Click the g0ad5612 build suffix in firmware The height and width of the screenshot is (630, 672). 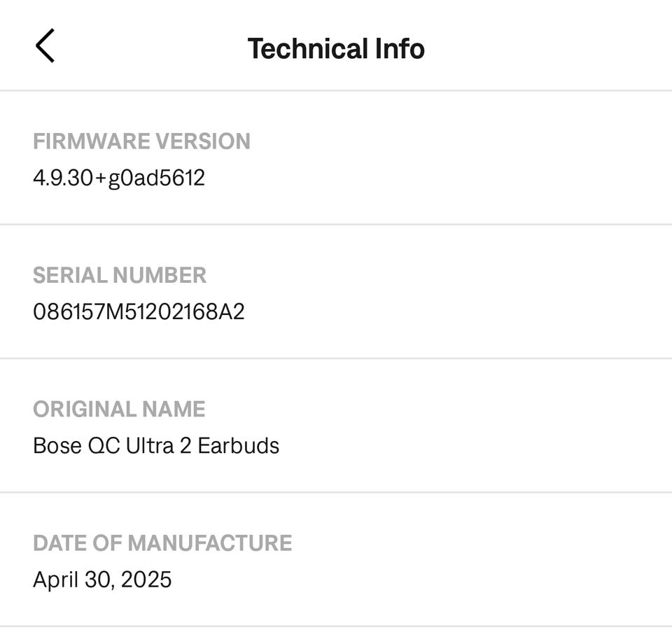[x=157, y=178]
